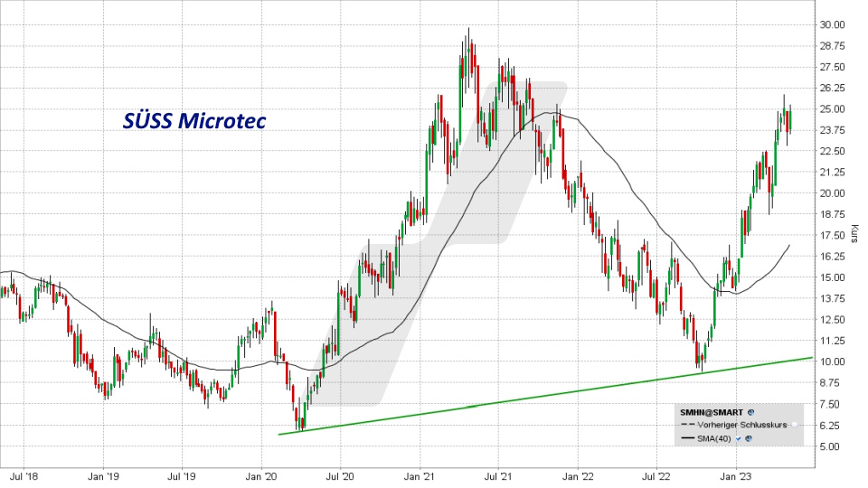Click the Jan '19 date label
The width and height of the screenshot is (868, 488).
[x=103, y=476]
